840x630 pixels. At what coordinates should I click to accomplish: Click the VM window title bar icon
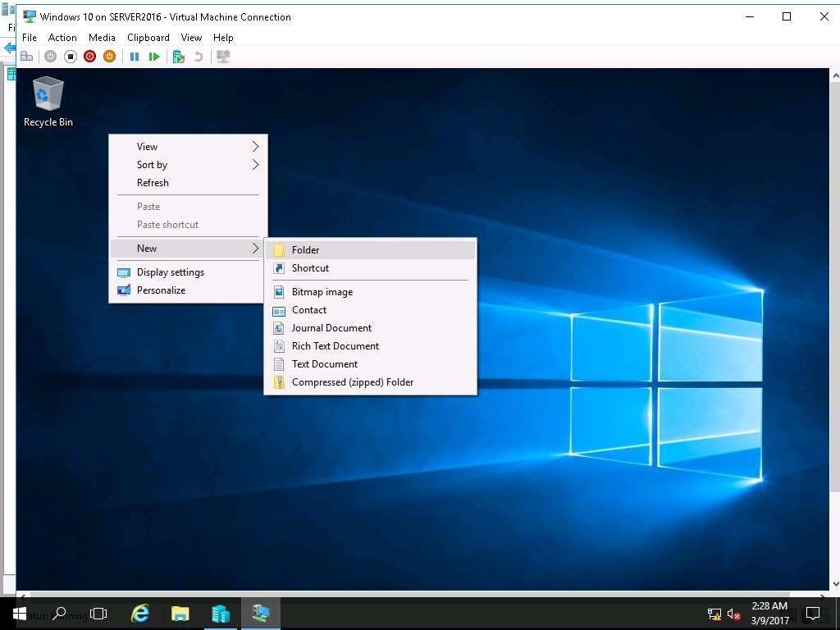tap(29, 16)
